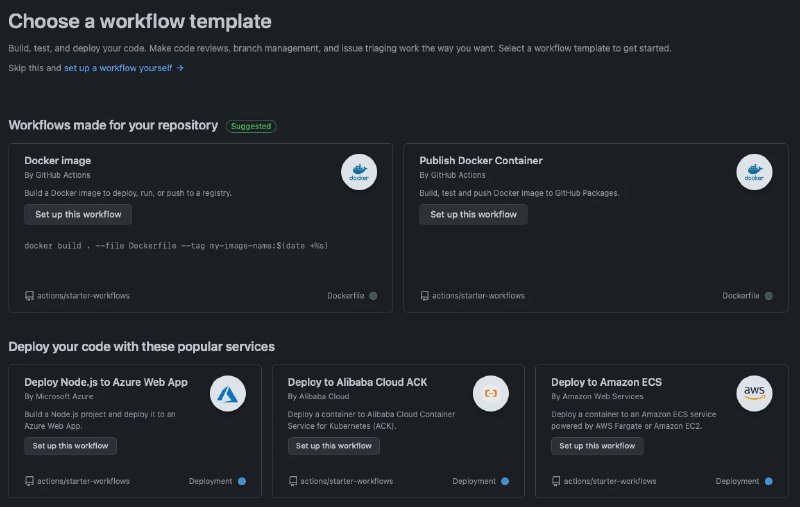Open actions/starter-workflows link on Azure Web App card

click(x=83, y=481)
